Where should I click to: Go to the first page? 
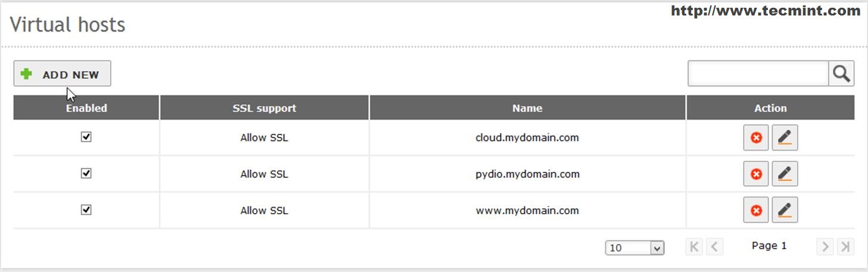(694, 247)
